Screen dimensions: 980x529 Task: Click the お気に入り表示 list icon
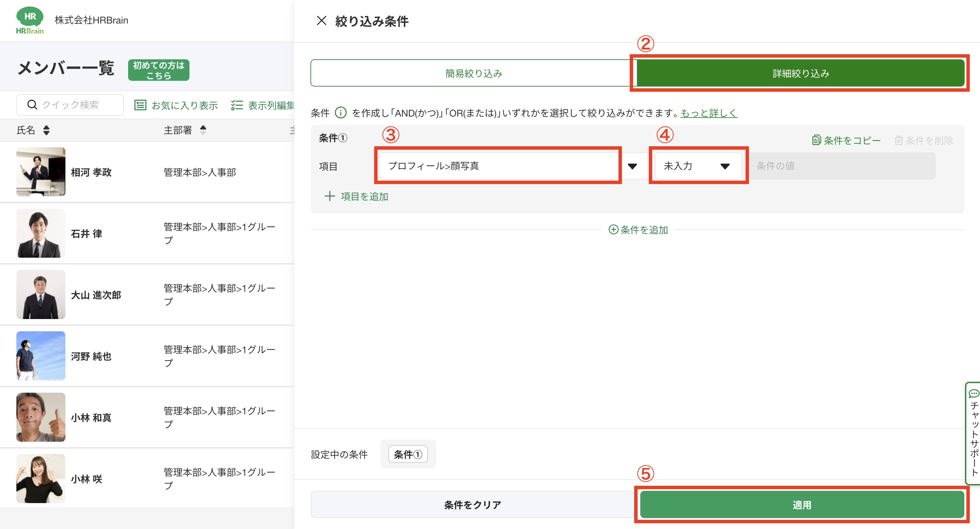(140, 105)
